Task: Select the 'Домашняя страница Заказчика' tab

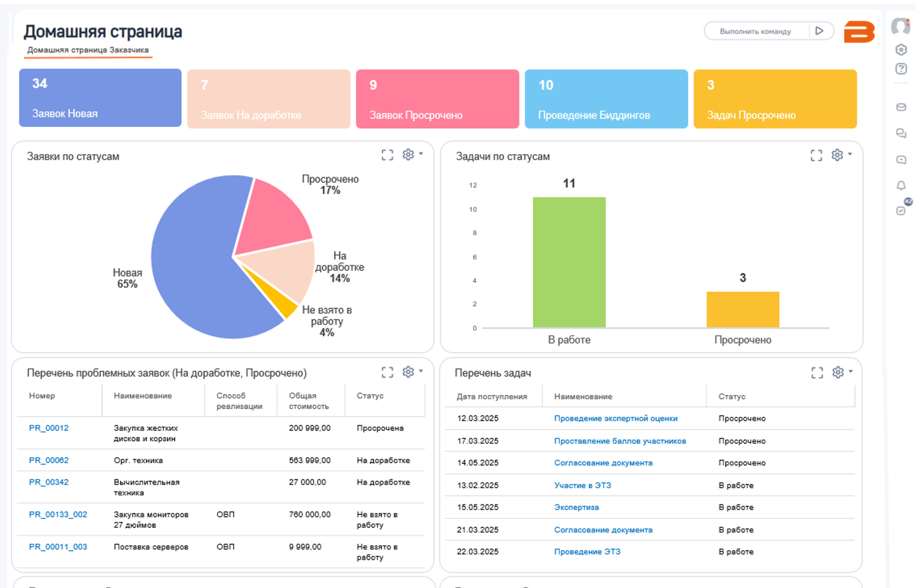Action: [x=88, y=50]
